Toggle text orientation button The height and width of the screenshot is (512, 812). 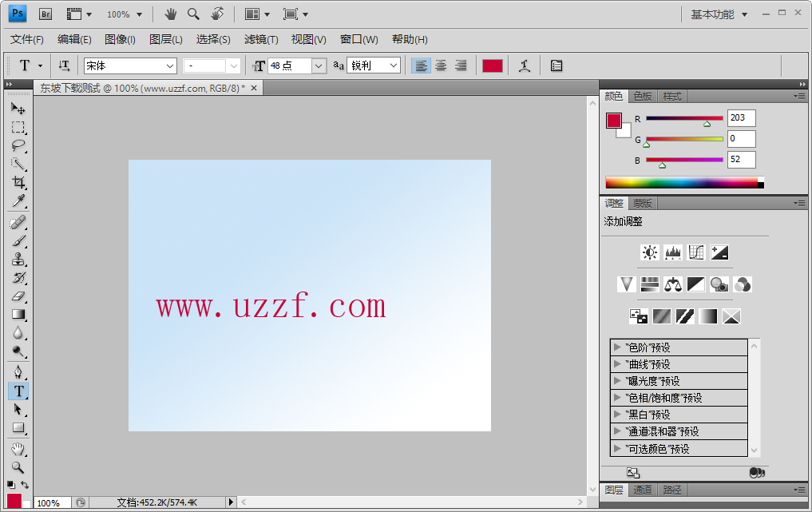(65, 65)
